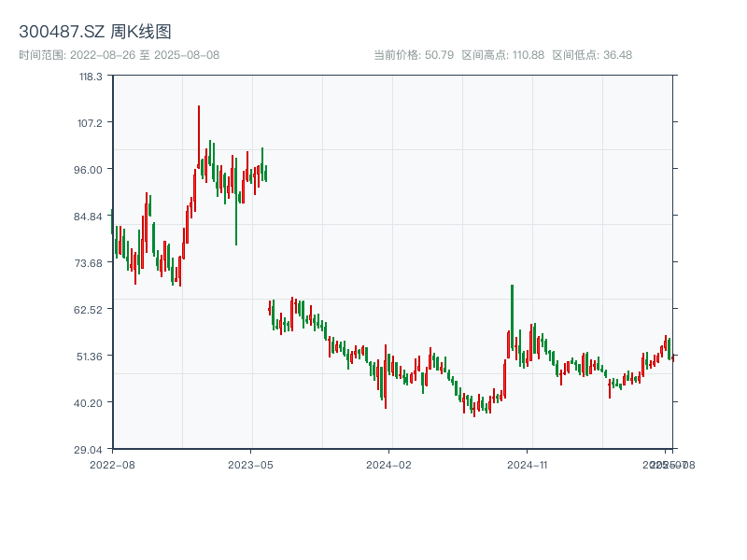This screenshot has width=747, height=560.
Task: Click the 84.84 y-axis price label
Action: tap(91, 217)
